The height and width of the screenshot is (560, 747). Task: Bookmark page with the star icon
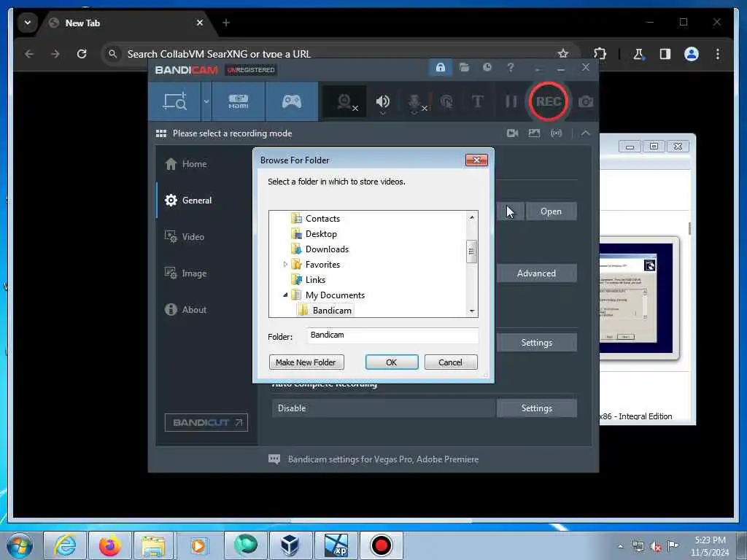click(563, 54)
